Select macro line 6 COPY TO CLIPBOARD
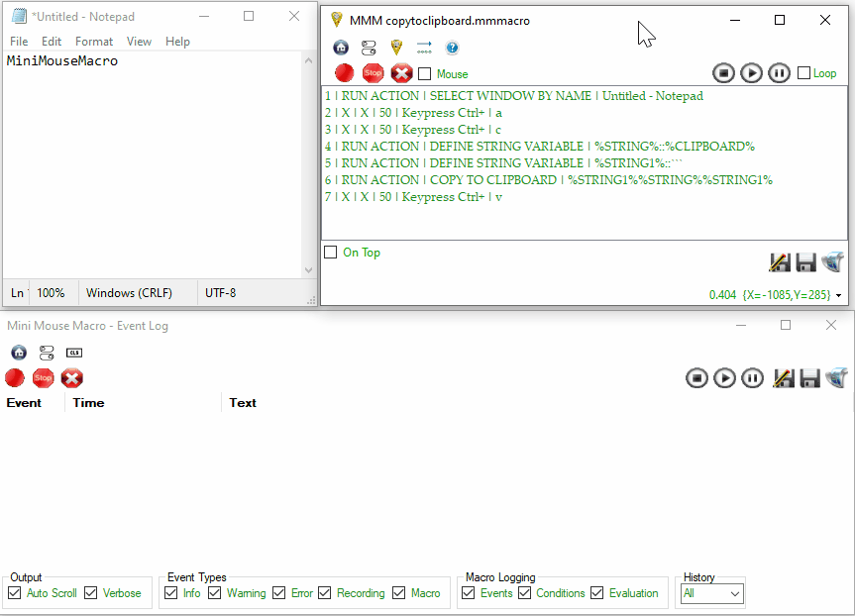 coord(548,180)
